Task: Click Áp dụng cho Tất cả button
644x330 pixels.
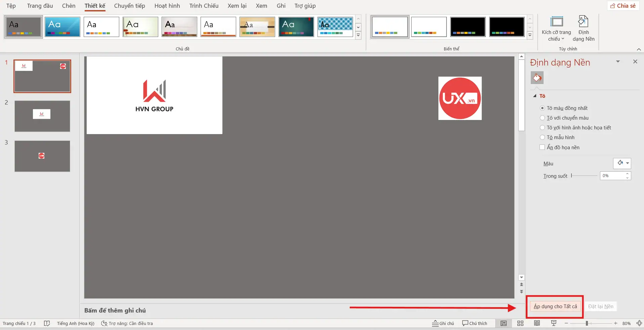Action: coord(555,306)
